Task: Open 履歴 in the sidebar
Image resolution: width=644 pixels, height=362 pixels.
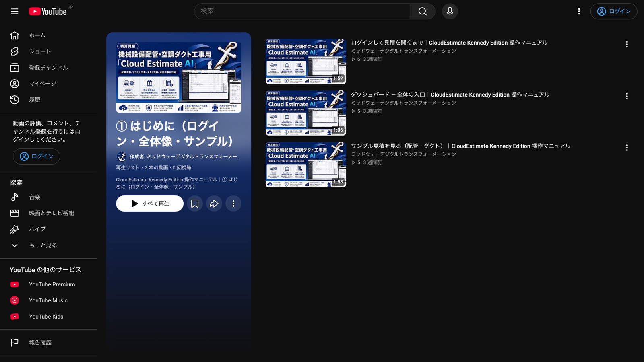Action: click(48, 100)
